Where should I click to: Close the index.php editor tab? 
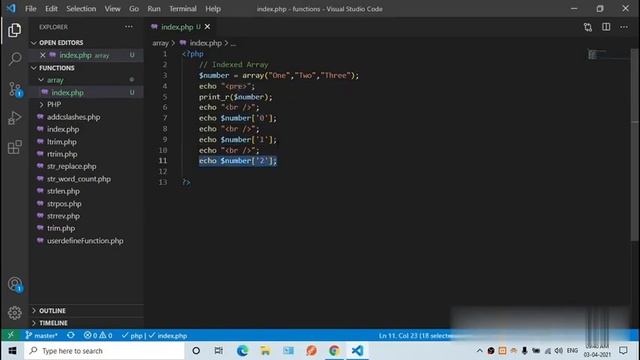click(207, 27)
